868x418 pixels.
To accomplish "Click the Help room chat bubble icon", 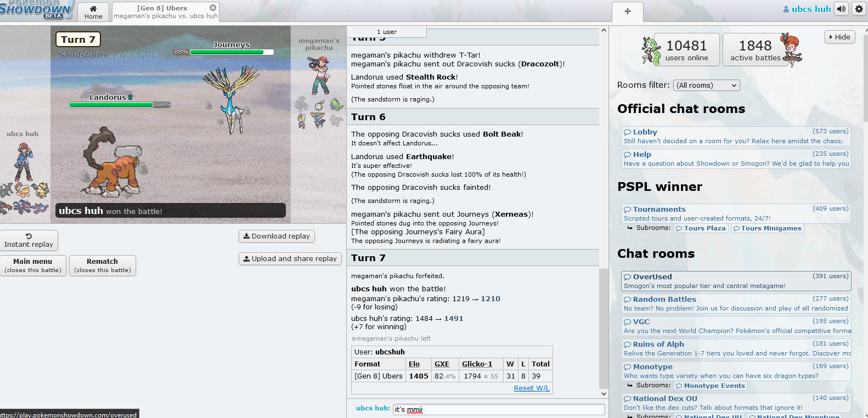I will pos(627,155).
